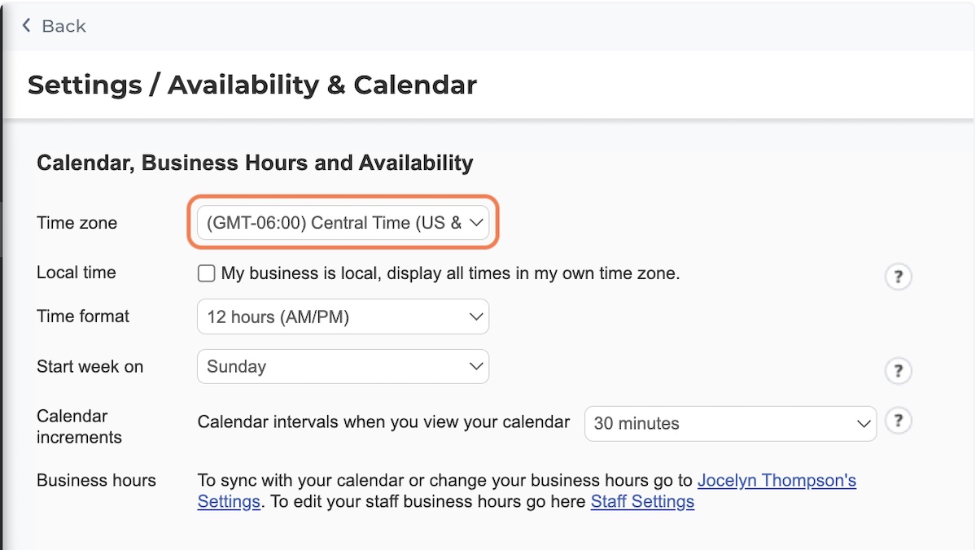980x550 pixels.
Task: Go to Jocelyn Thompson's Settings link
Action: tap(777, 481)
